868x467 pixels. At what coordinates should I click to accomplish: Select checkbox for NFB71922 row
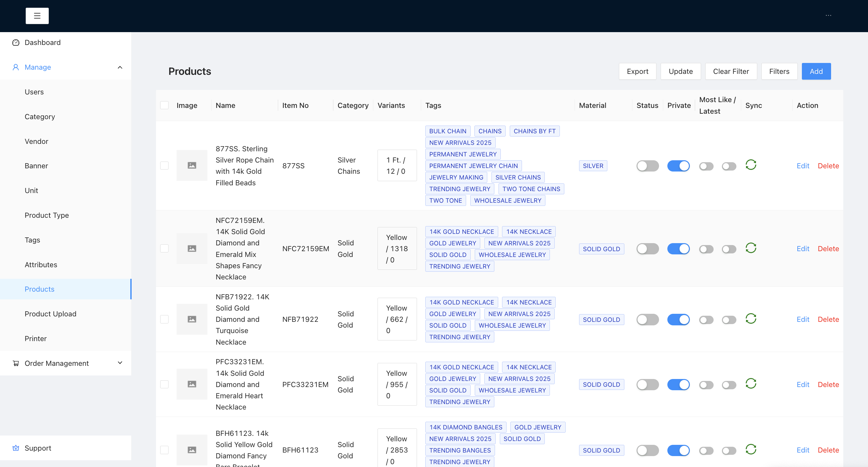(164, 319)
